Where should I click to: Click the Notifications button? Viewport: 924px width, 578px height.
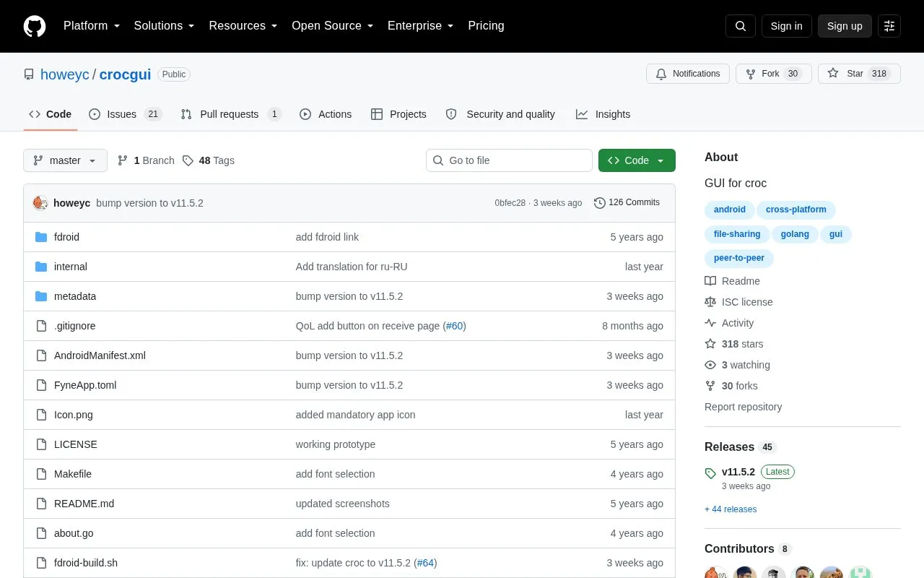pyautogui.click(x=688, y=74)
